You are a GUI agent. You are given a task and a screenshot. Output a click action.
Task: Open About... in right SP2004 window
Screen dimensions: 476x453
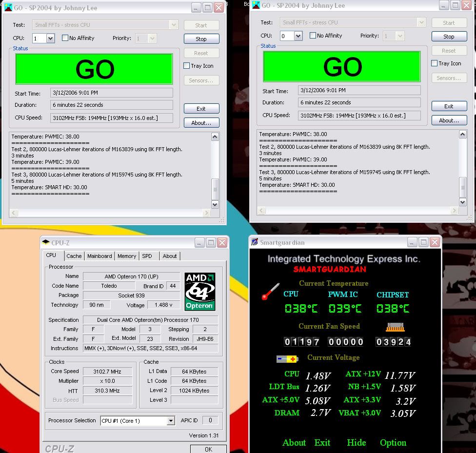coord(449,120)
